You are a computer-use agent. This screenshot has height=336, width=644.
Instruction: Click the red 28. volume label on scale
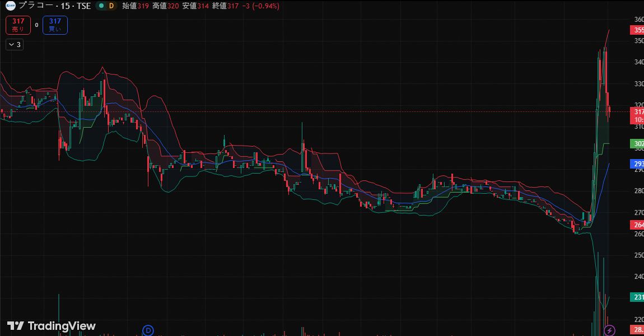[x=637, y=329]
